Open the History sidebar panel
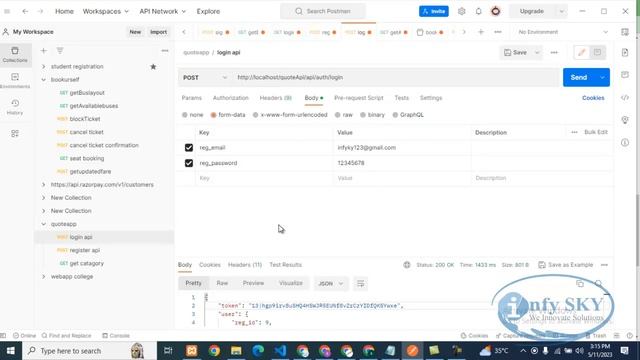 (15, 107)
